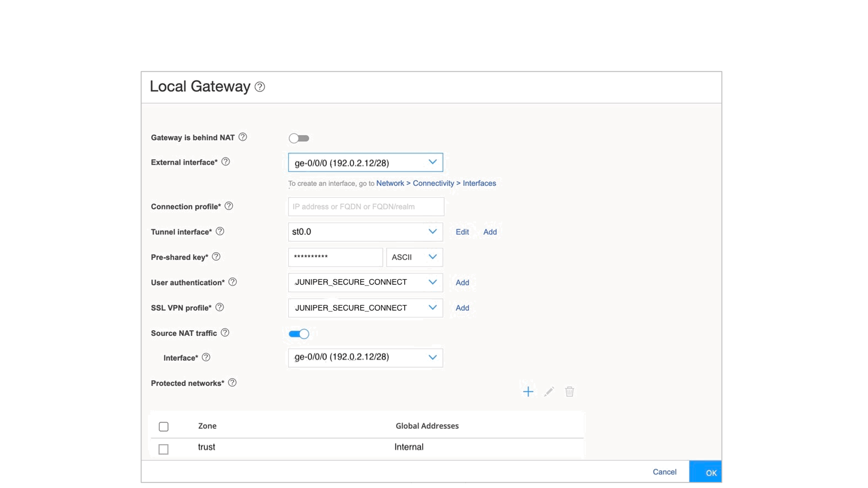Expand the Tunnel interface st0.0 dropdown
The image size is (868, 488).
coord(365,232)
